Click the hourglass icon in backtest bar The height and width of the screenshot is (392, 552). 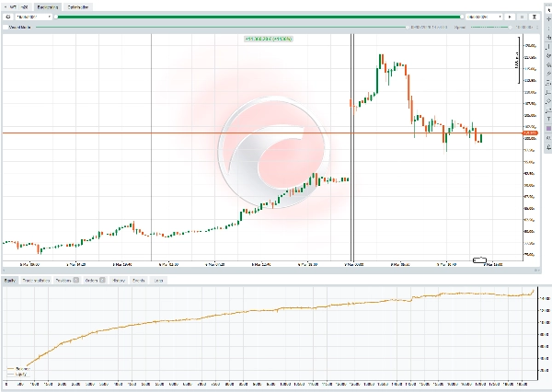(x=535, y=17)
